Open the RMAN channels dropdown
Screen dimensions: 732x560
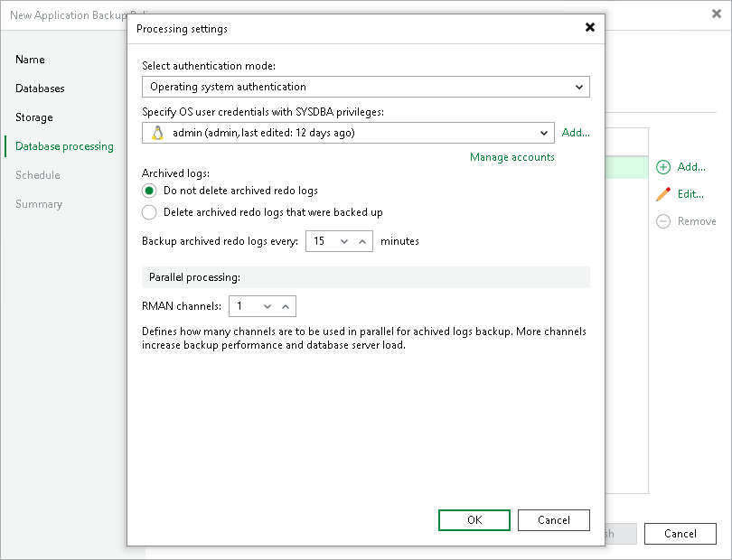269,305
